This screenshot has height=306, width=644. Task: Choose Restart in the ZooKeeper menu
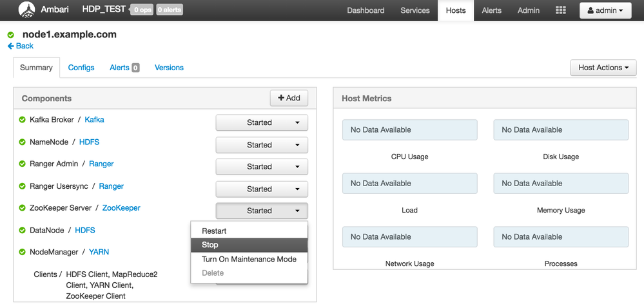[x=214, y=231]
